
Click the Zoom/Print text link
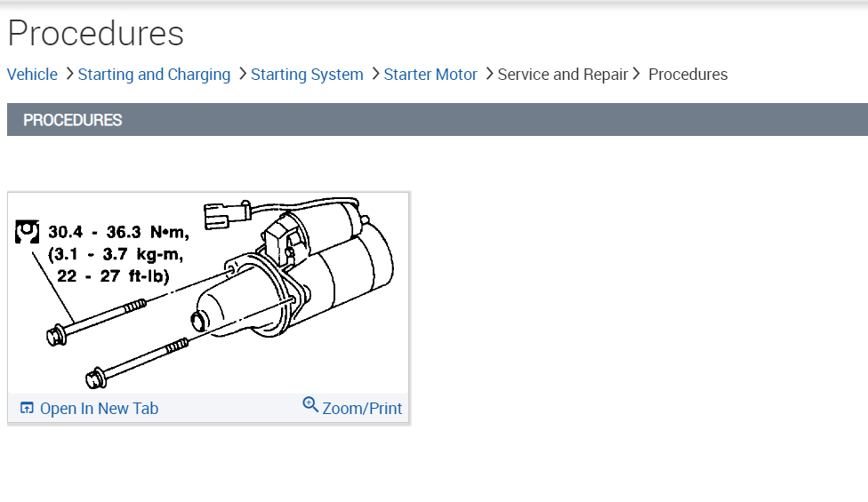(x=362, y=409)
